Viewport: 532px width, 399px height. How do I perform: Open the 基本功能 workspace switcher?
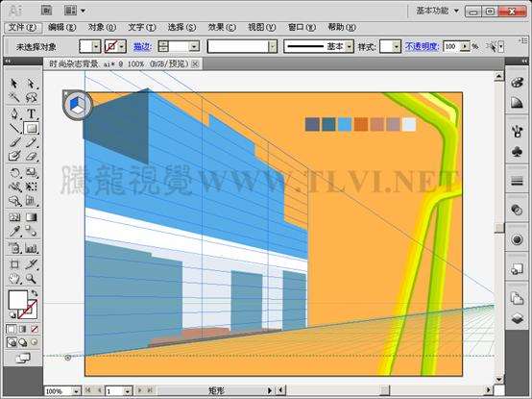[x=437, y=11]
